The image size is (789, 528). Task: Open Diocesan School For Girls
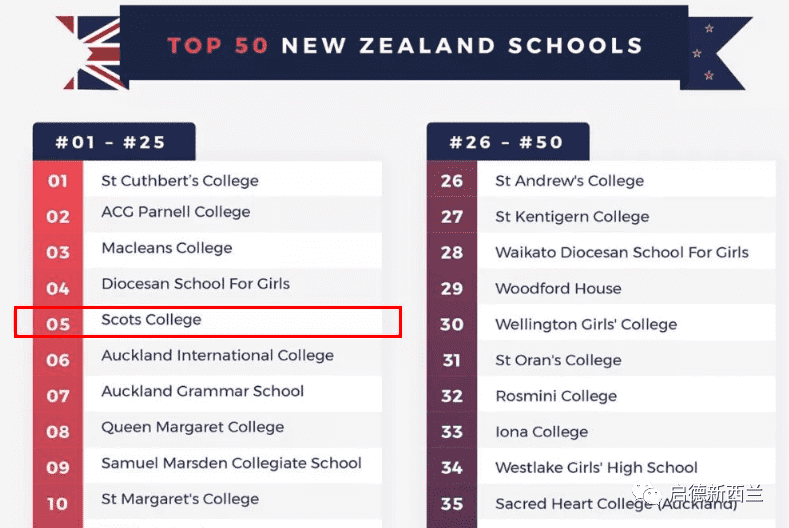(195, 284)
